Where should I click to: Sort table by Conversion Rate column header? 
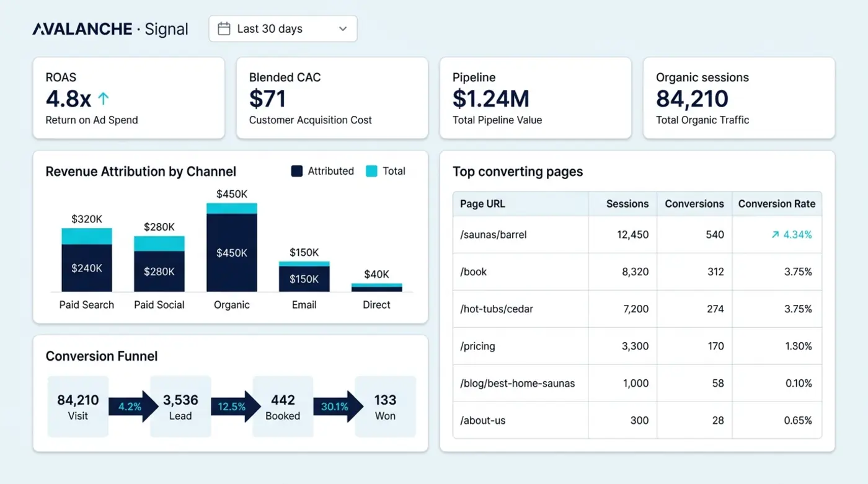coord(777,204)
